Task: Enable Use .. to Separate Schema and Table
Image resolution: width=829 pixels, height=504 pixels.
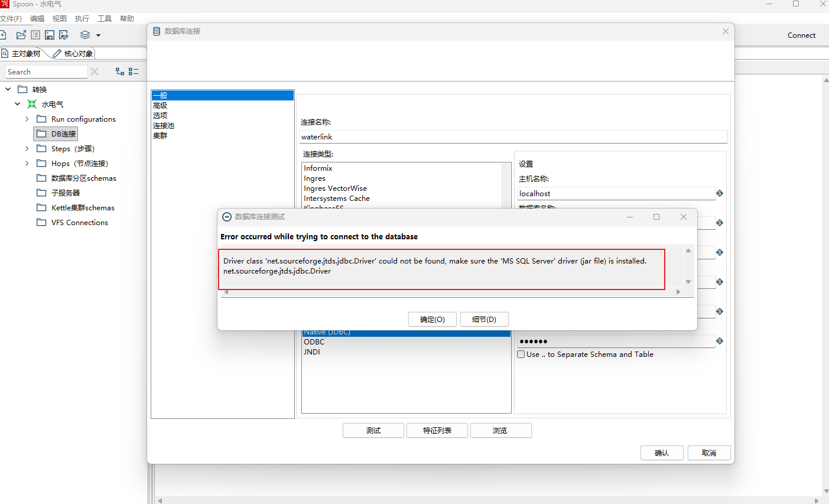Action: pyautogui.click(x=521, y=354)
